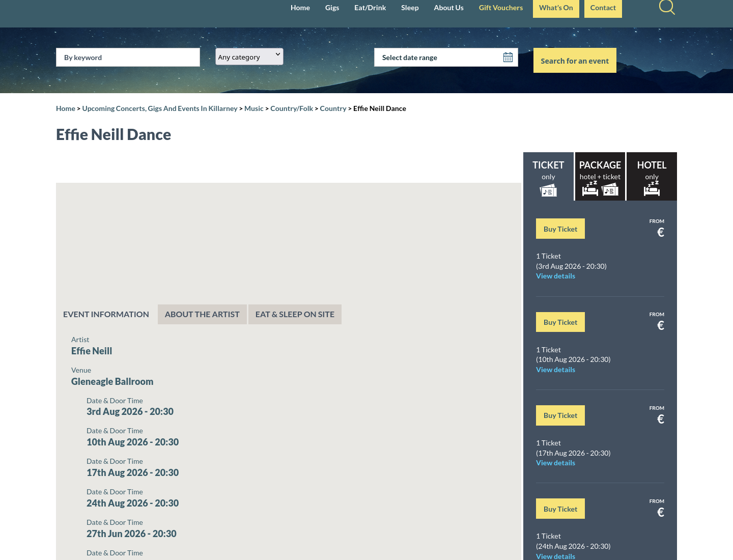The height and width of the screenshot is (560, 733).
Task: Open the Any category dropdown
Action: (249, 57)
